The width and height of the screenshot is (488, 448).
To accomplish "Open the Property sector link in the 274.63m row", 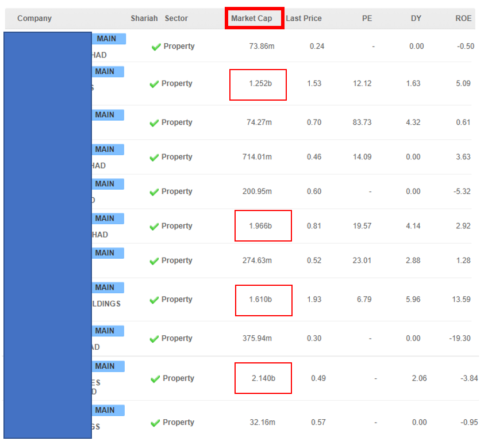I will point(176,261).
